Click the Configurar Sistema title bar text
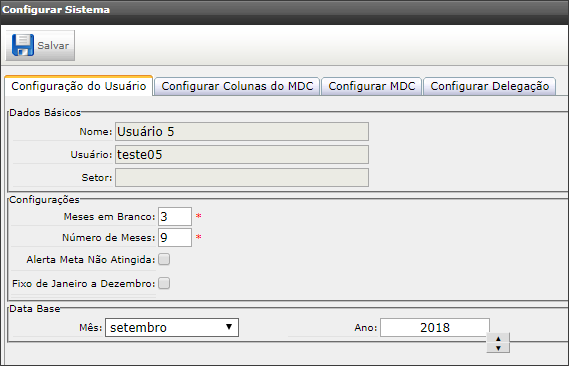Screen dimensions: 569x366 click(x=56, y=9)
